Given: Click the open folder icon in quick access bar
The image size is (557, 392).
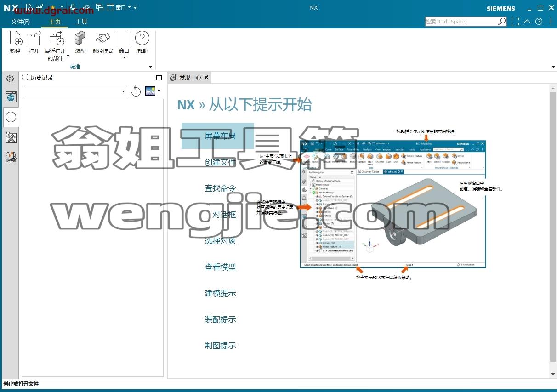Looking at the screenshot, I should coord(40,7).
